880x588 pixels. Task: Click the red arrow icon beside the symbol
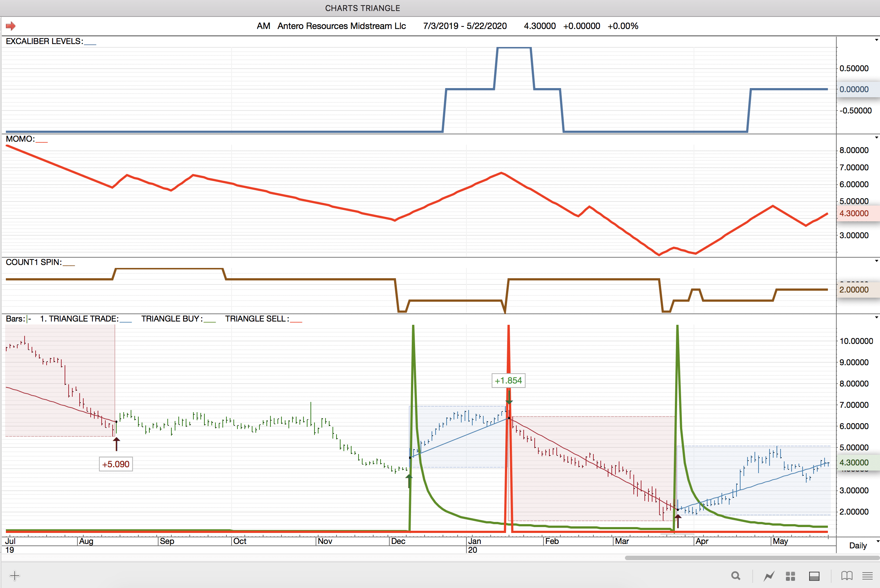(11, 26)
